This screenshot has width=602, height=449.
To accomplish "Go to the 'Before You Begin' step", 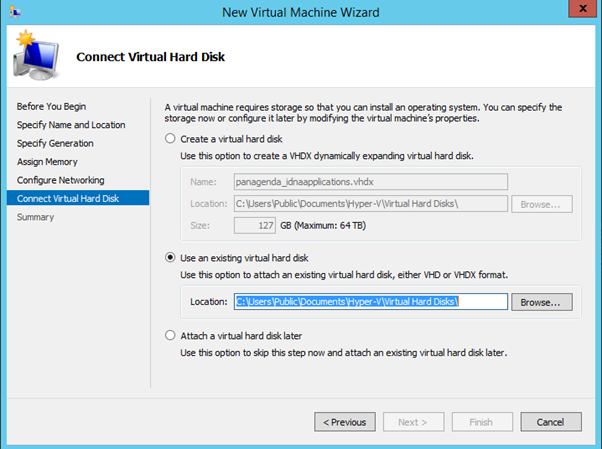I will [52, 106].
